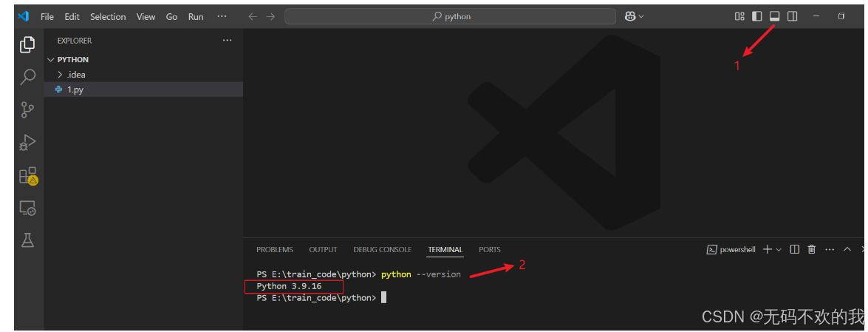Image resolution: width=868 pixels, height=332 pixels.
Task: Restore down the VS Code window
Action: click(x=841, y=16)
